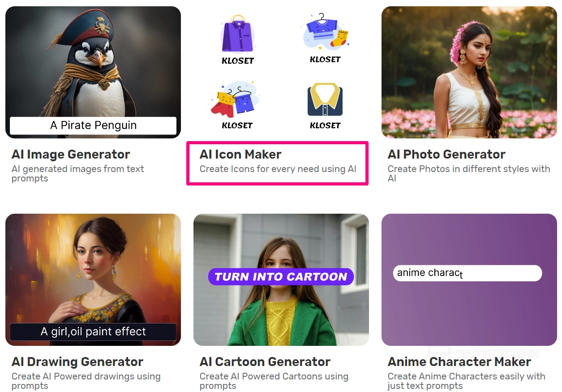562x392 pixels.
Task: Click the 'anime charac' text input field
Action: [467, 273]
